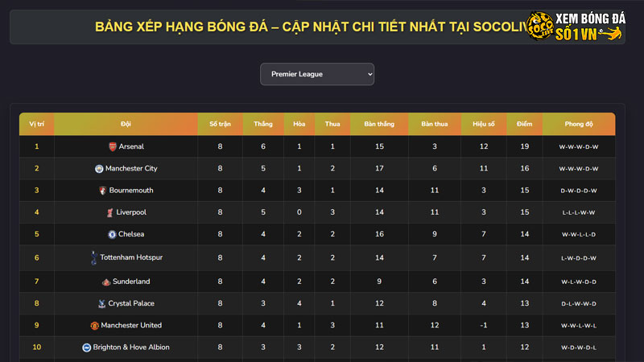Click the Bàn thắng column header
The width and height of the screenshot is (644, 362).
378,124
